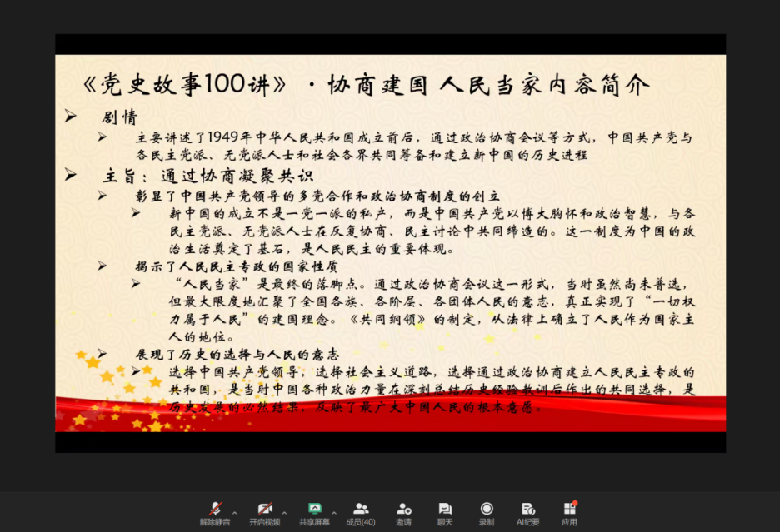Image resolution: width=780 pixels, height=532 pixels.
Task: Click the 剧情 heading on the slide
Action: click(x=119, y=117)
